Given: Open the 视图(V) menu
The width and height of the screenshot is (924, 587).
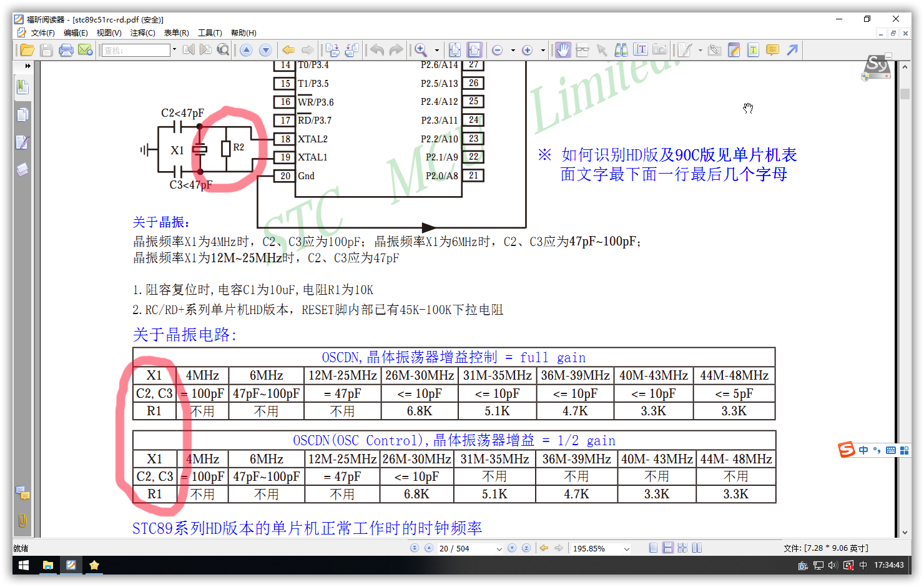Looking at the screenshot, I should (109, 33).
